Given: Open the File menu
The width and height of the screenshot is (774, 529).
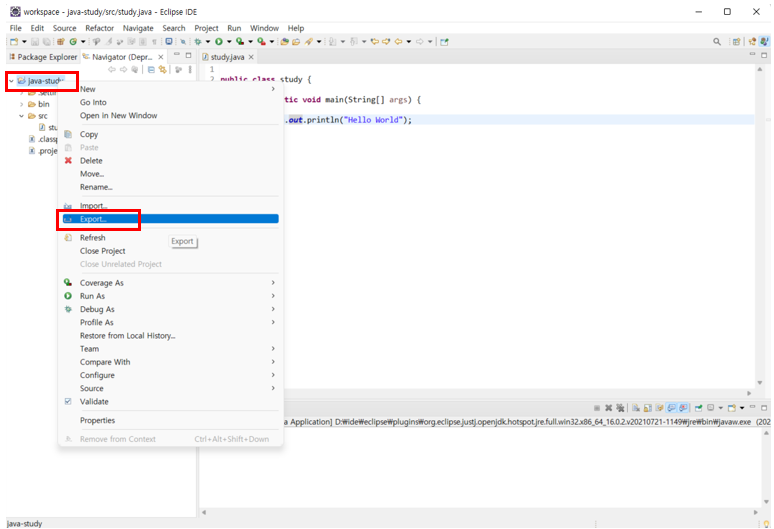Looking at the screenshot, I should [15, 28].
